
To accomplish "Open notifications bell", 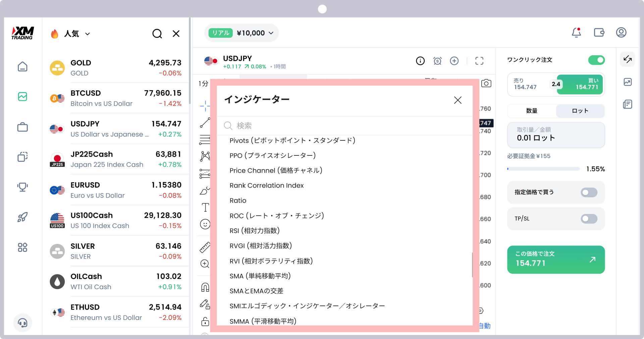I will coord(576,32).
